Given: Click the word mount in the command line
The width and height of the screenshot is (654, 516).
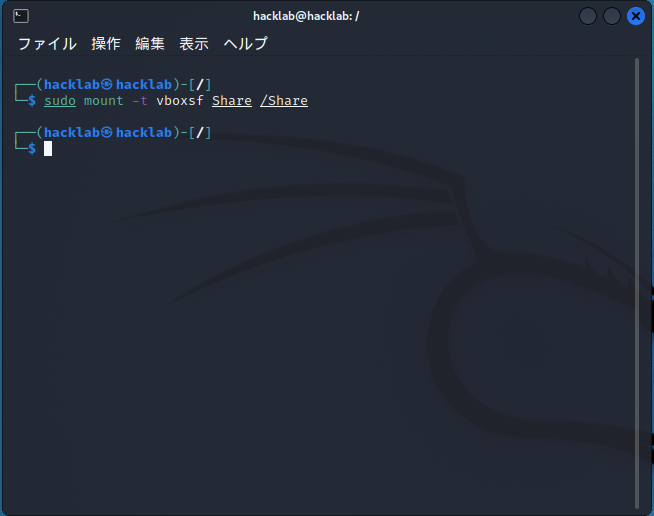Looking at the screenshot, I should coord(103,101).
